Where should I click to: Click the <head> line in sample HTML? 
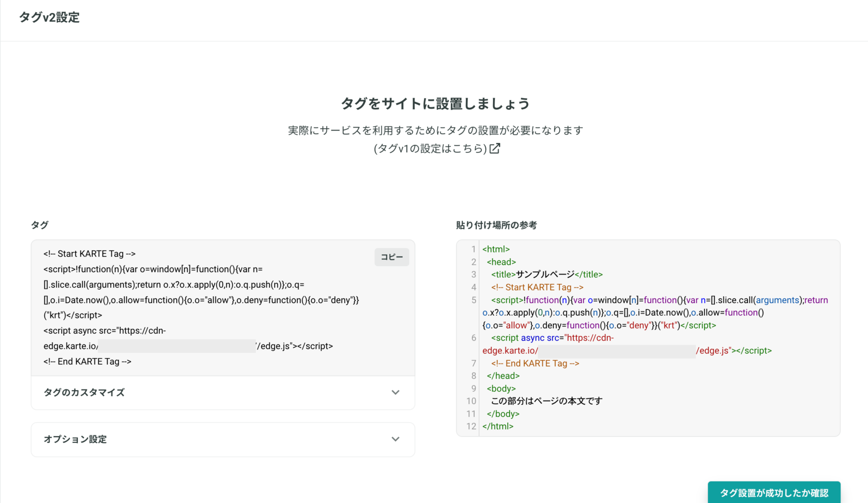click(501, 262)
